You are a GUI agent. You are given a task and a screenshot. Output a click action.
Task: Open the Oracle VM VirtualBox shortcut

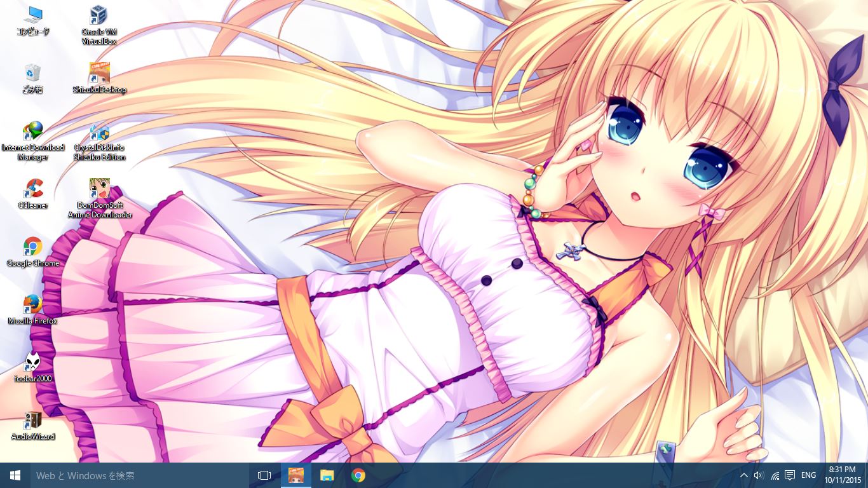click(x=99, y=25)
